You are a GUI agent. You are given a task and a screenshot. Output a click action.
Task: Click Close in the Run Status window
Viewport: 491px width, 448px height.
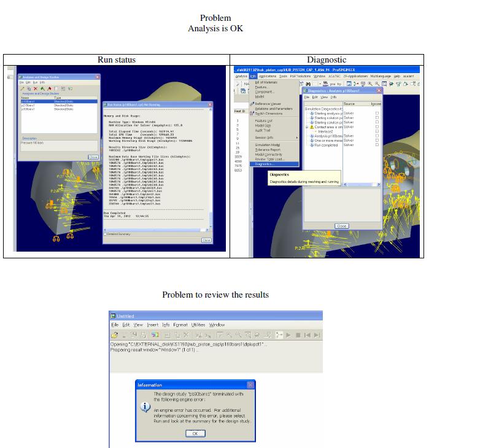[206, 240]
